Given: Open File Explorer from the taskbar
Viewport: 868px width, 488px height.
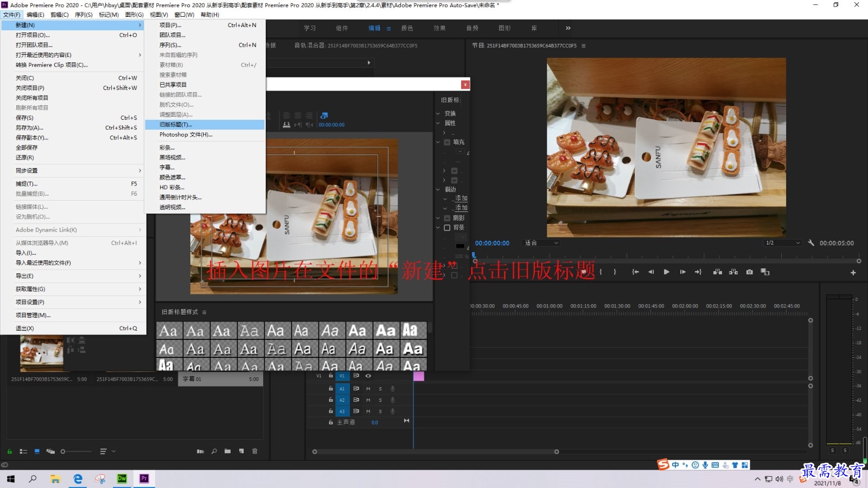Looking at the screenshot, I should (x=55, y=479).
